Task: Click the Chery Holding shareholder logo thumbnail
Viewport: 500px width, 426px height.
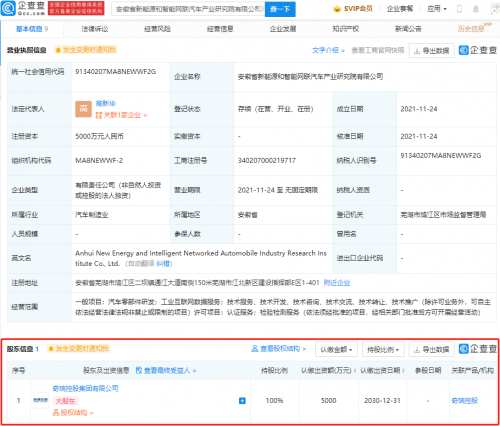Action: (x=40, y=400)
